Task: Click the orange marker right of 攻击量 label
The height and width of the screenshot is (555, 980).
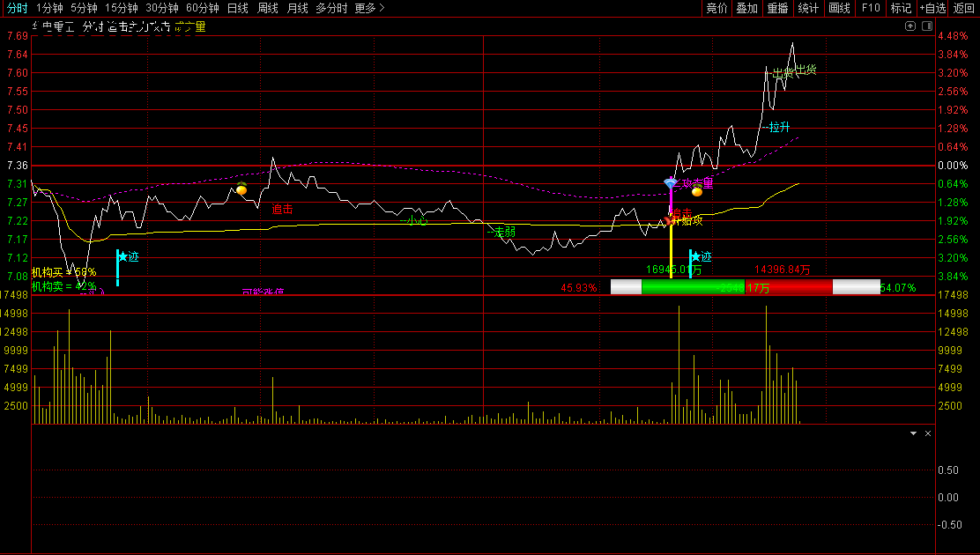Action: 697,190
